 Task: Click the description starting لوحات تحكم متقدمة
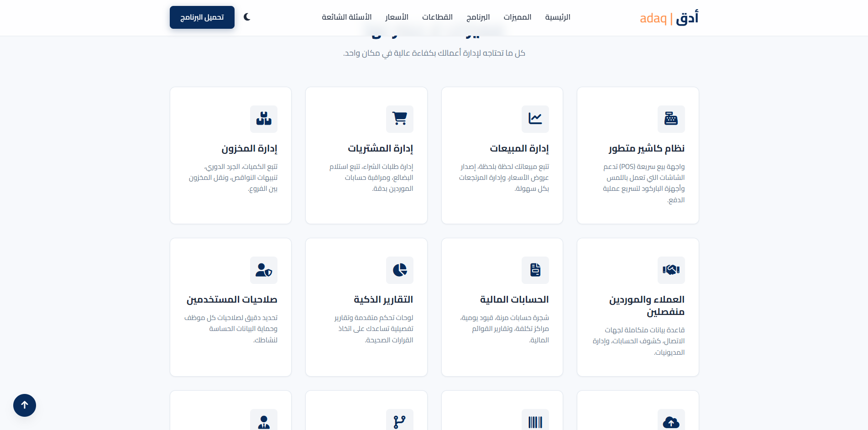[x=374, y=329]
